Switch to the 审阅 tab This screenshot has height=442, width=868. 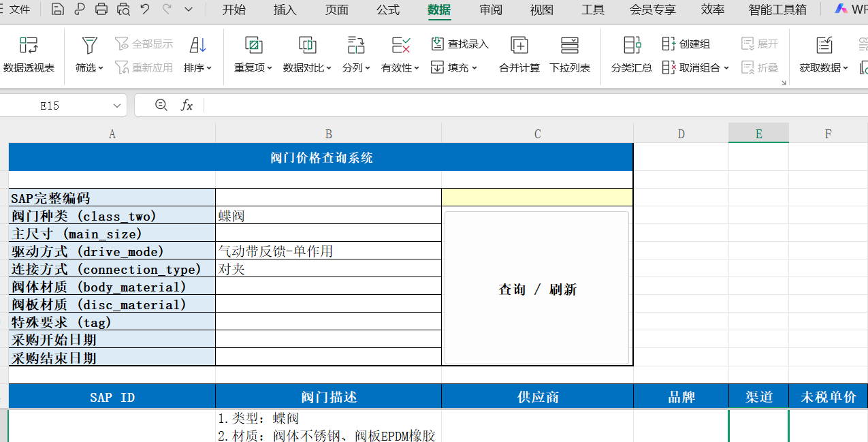pos(491,10)
